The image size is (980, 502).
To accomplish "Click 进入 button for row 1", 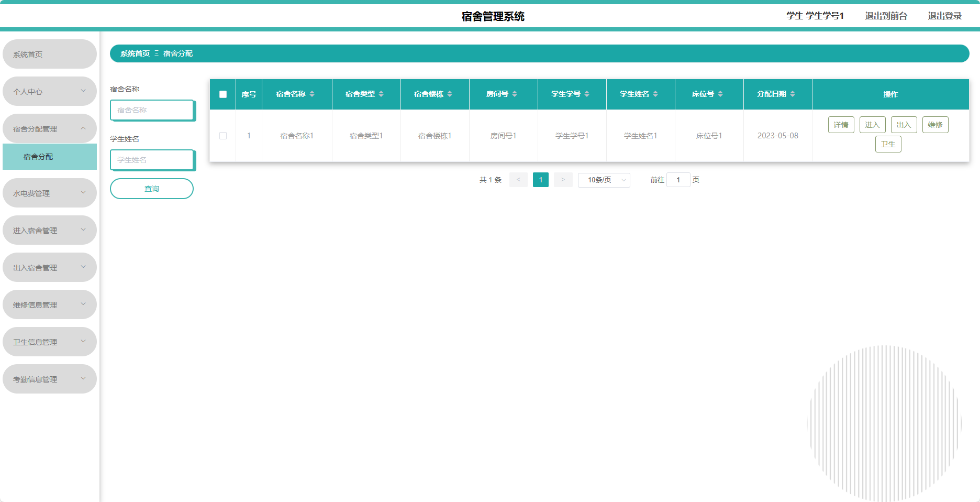I will (873, 125).
